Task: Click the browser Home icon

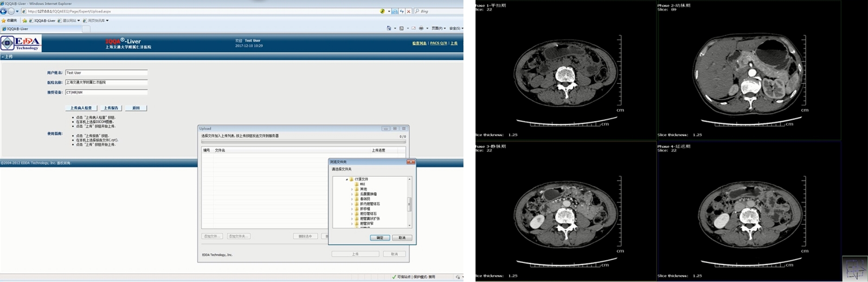Action: (x=389, y=28)
